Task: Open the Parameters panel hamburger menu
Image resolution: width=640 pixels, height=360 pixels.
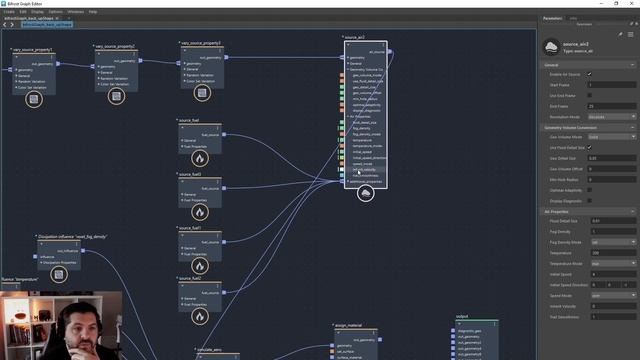Action: [x=631, y=35]
